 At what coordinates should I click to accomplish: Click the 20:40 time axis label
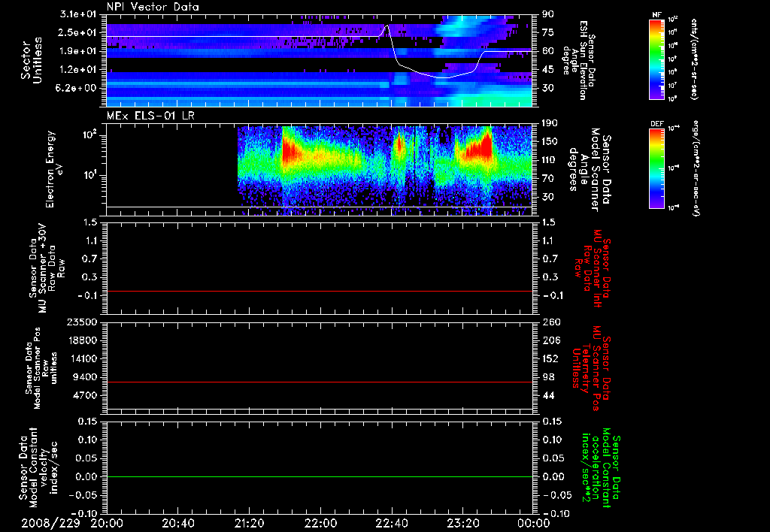[x=177, y=523]
